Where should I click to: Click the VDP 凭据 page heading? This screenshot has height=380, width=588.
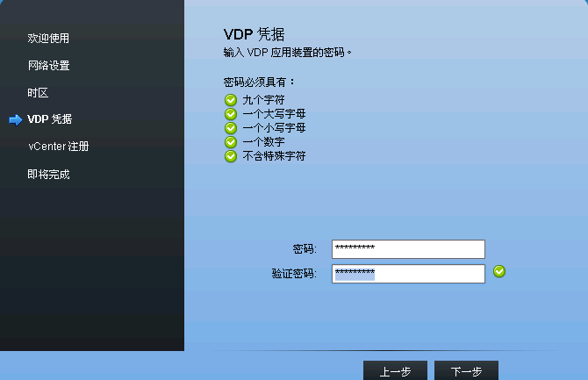tap(254, 34)
